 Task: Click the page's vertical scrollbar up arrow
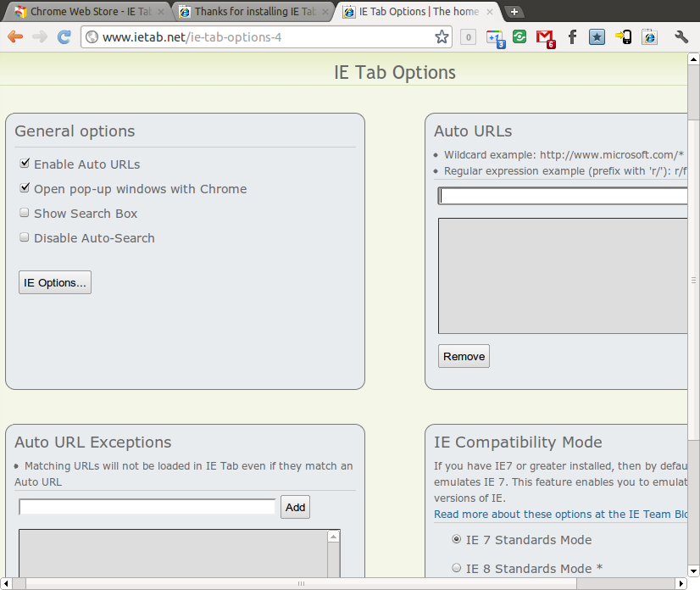[x=693, y=59]
